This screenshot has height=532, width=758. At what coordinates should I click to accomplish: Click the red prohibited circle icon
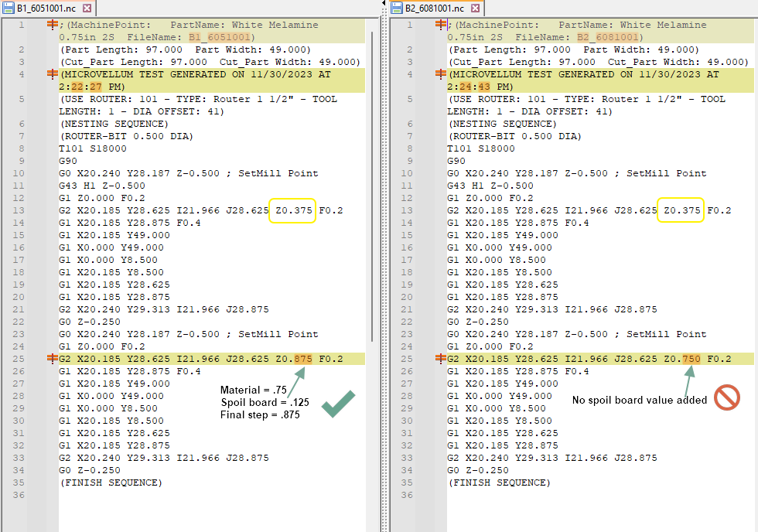point(728,397)
